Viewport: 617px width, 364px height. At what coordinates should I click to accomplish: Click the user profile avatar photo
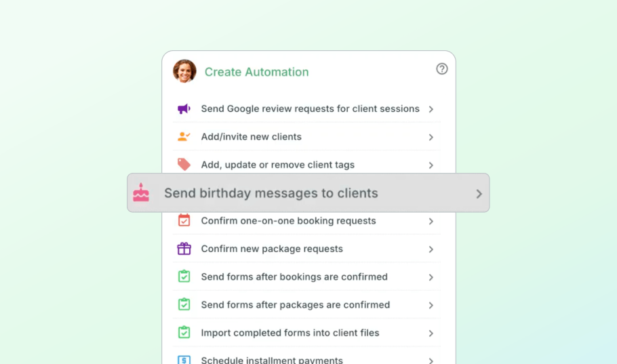click(x=184, y=71)
